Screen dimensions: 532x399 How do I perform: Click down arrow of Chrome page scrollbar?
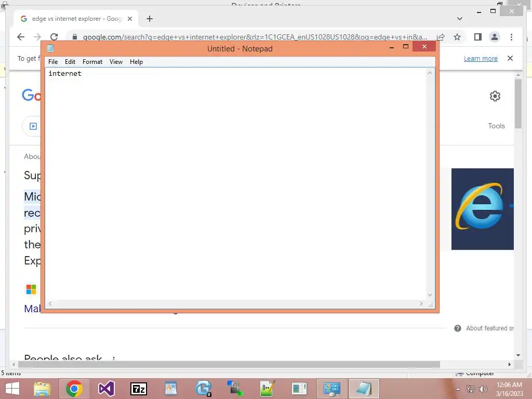coord(518,355)
